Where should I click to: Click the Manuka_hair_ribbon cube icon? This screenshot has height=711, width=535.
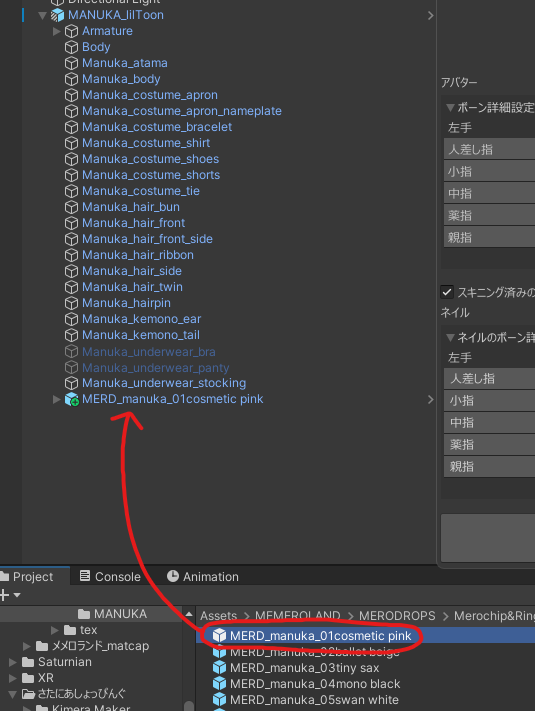click(x=71, y=255)
